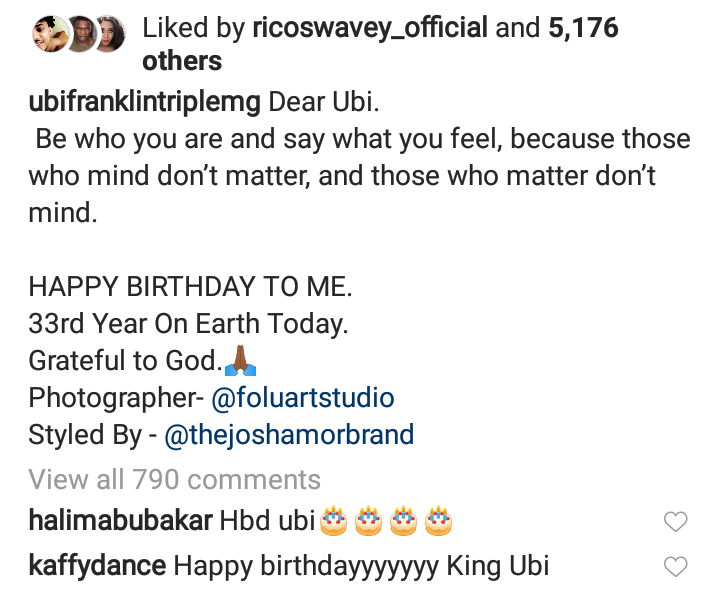Open halimabubakar's profile
This screenshot has height=591, width=720.
pyautogui.click(x=120, y=521)
